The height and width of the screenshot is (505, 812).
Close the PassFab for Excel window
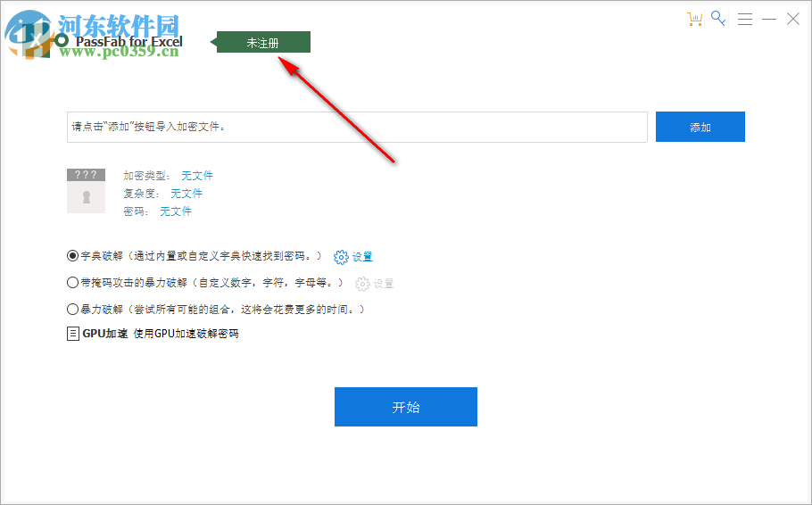click(x=793, y=19)
